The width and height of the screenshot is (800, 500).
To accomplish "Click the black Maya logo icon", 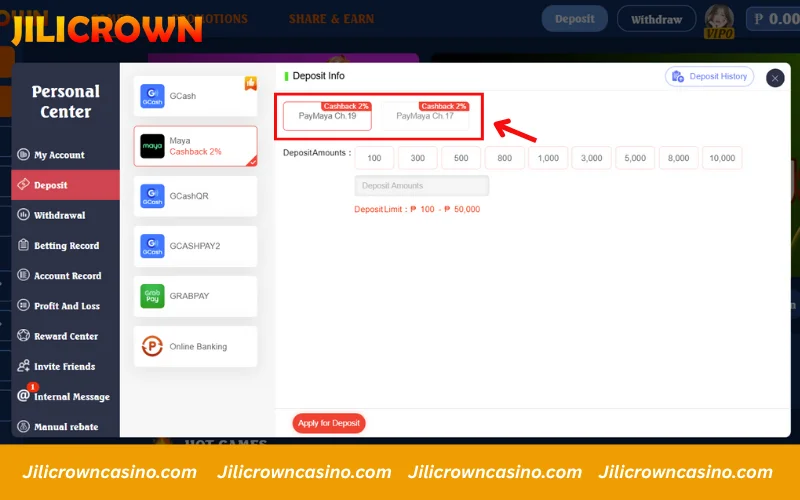I will tap(153, 146).
